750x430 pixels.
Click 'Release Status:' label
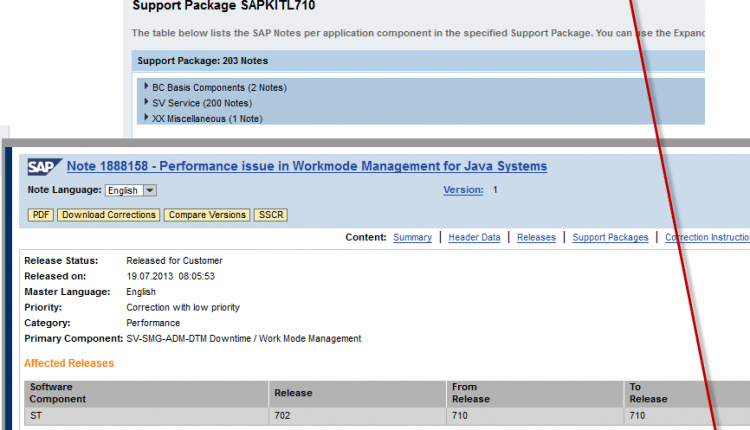click(x=61, y=261)
